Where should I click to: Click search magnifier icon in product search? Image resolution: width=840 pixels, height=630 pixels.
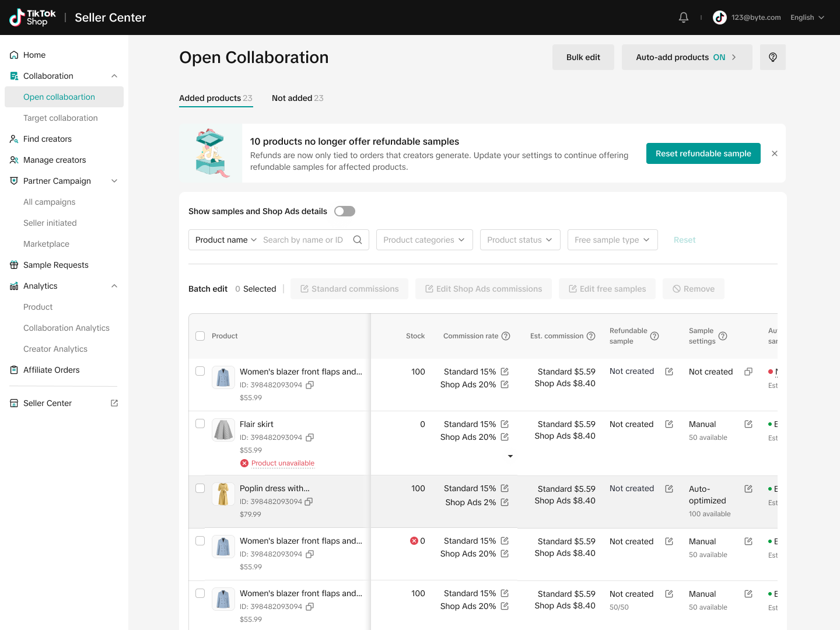[358, 240]
